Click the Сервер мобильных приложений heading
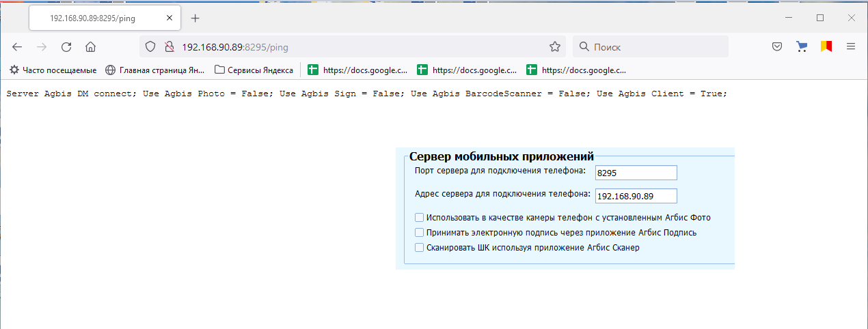Viewport: 868px width, 329px height. (x=501, y=156)
